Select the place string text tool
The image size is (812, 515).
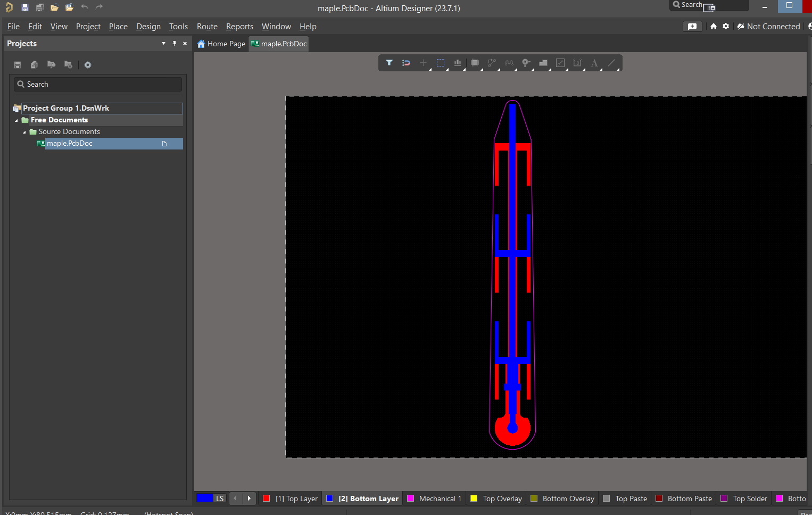tap(594, 63)
